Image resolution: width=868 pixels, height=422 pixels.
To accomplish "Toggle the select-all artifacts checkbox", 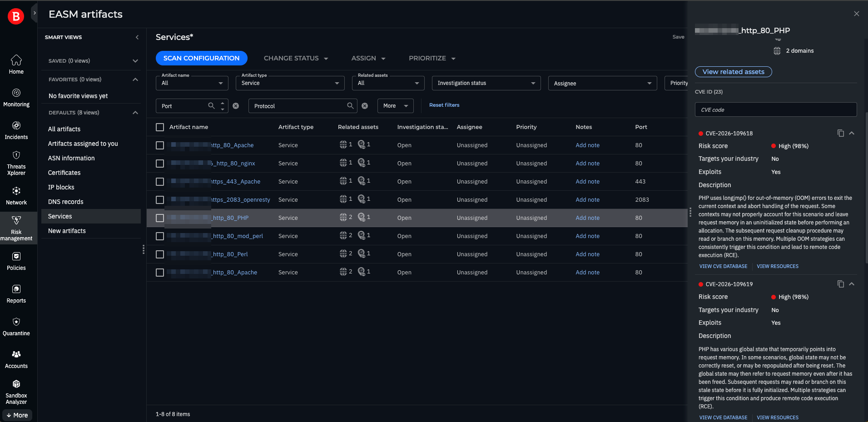I will pos(160,127).
